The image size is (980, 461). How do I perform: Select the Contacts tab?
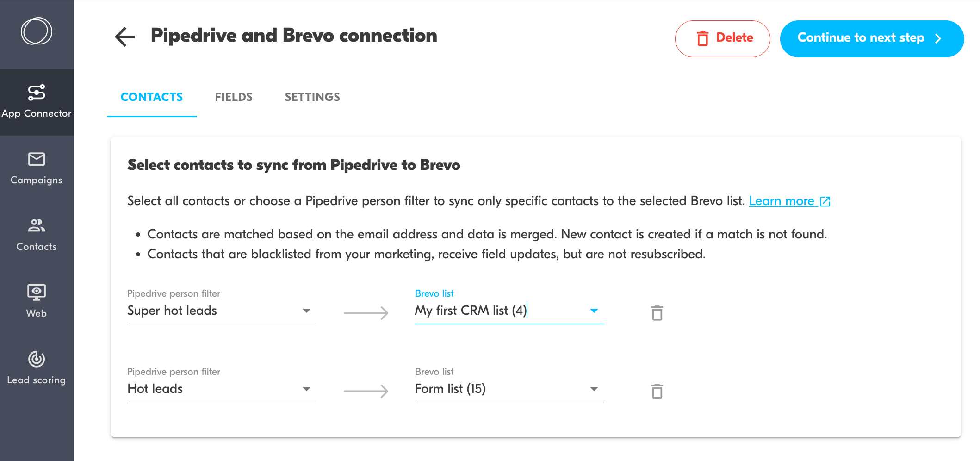(152, 97)
